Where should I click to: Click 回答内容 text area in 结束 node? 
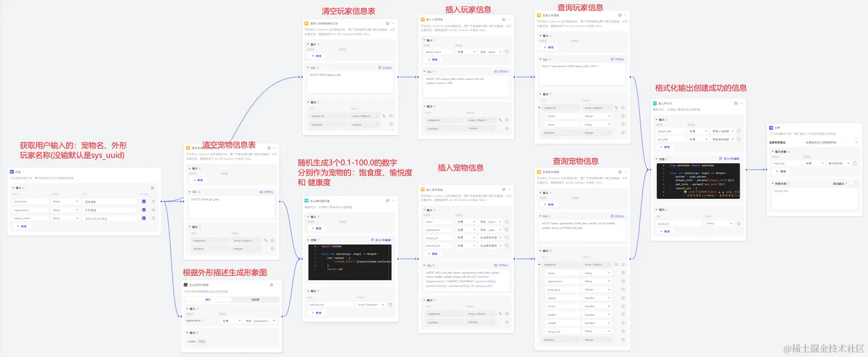[816, 199]
